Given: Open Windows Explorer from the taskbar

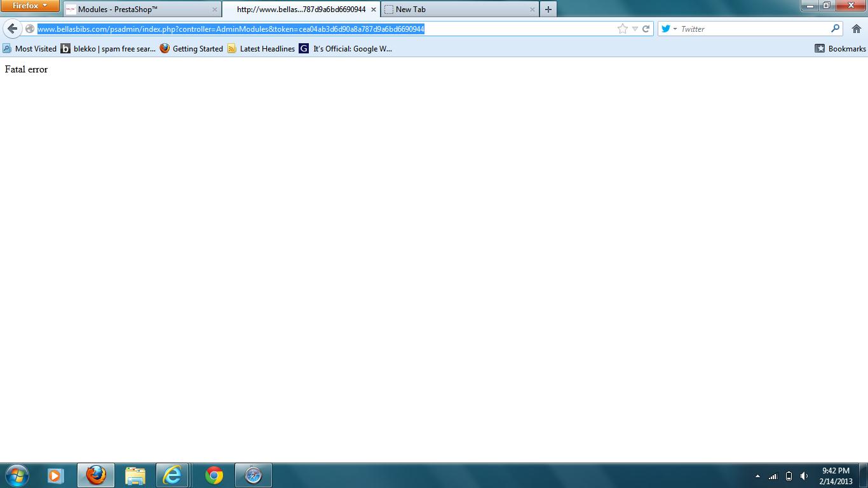Looking at the screenshot, I should pos(135,475).
